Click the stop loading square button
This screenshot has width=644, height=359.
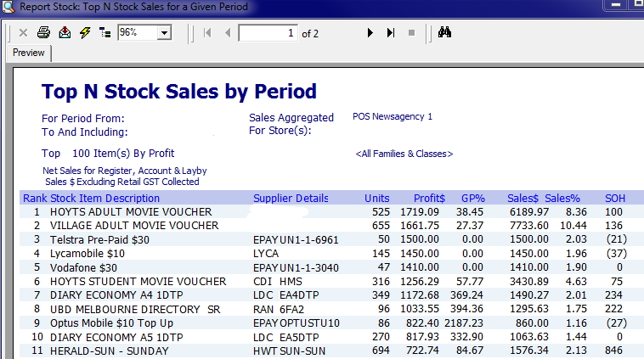411,33
